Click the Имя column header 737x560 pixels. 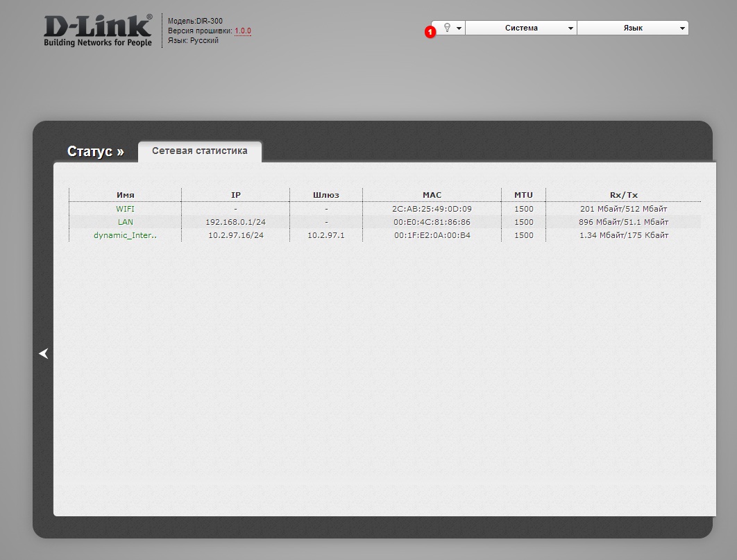point(126,195)
